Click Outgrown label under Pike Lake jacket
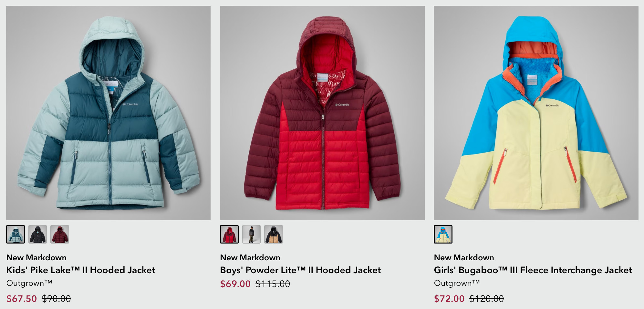This screenshot has width=644, height=309. (x=29, y=283)
